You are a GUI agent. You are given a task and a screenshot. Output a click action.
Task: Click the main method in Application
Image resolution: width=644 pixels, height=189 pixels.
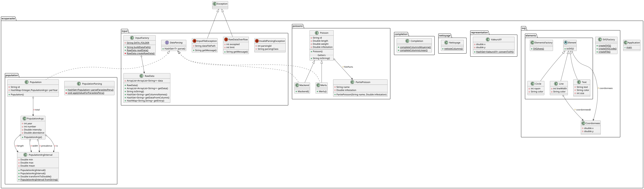pos(629,47)
